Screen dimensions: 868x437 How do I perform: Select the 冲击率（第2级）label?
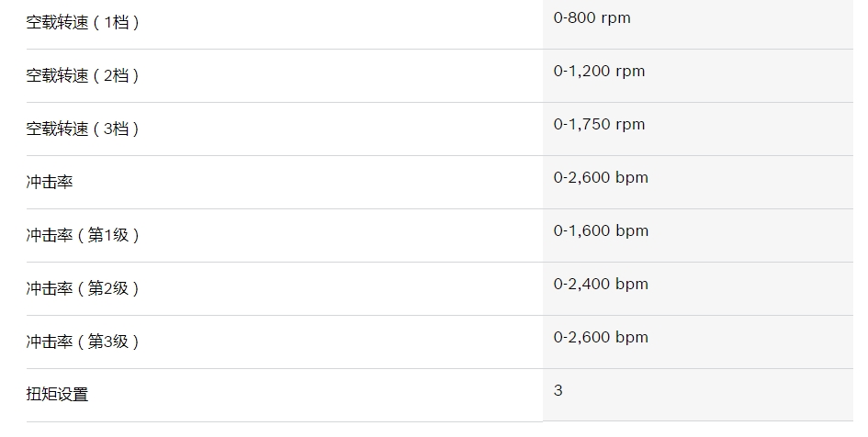coord(83,289)
